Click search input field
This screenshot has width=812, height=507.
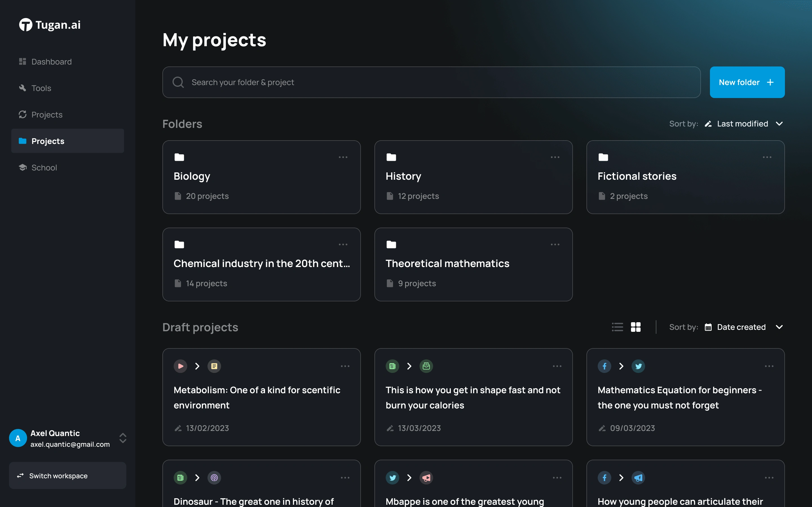[431, 82]
